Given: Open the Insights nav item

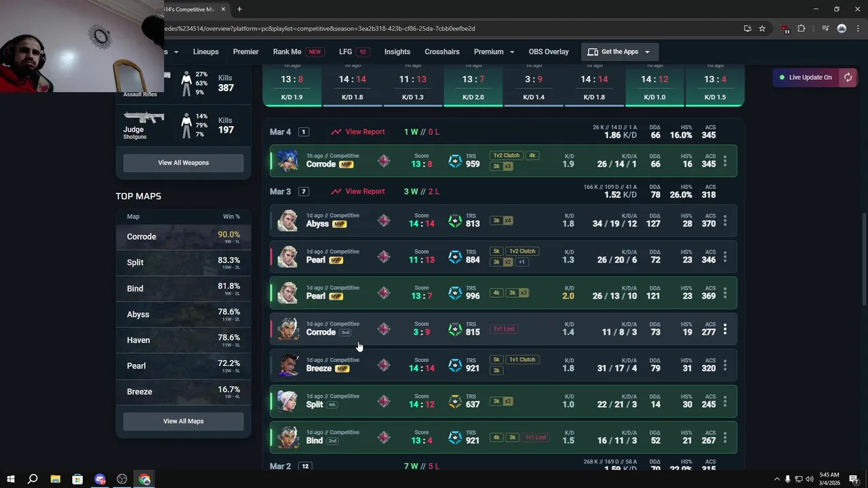Looking at the screenshot, I should (x=397, y=52).
